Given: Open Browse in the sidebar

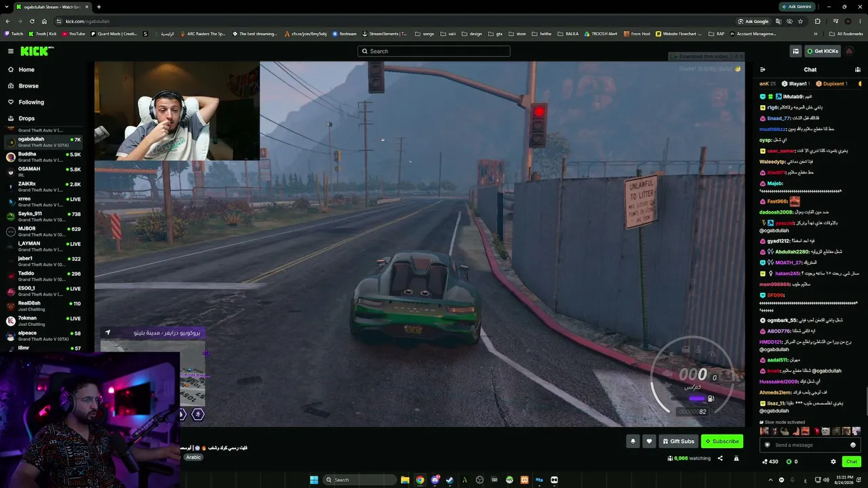Looking at the screenshot, I should (28, 86).
